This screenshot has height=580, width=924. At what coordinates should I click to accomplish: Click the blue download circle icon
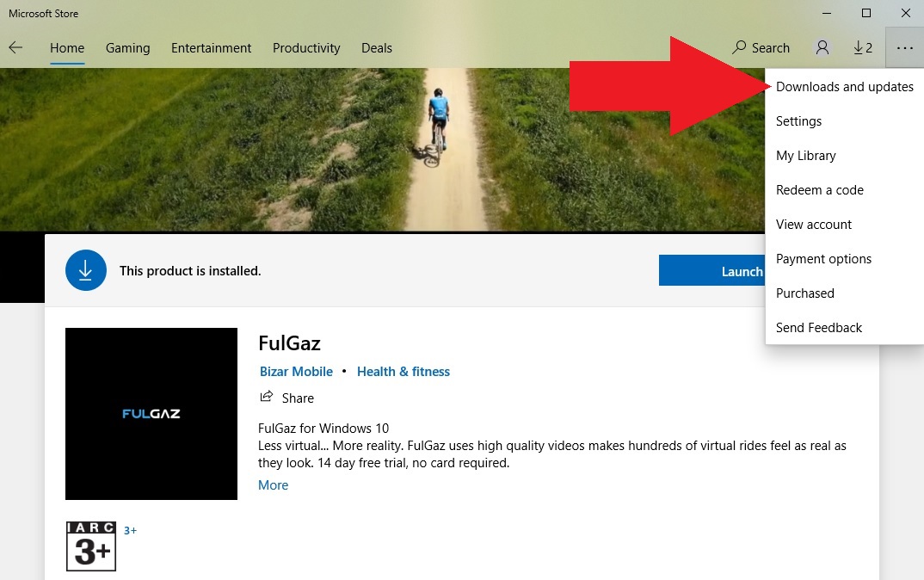pyautogui.click(x=85, y=270)
